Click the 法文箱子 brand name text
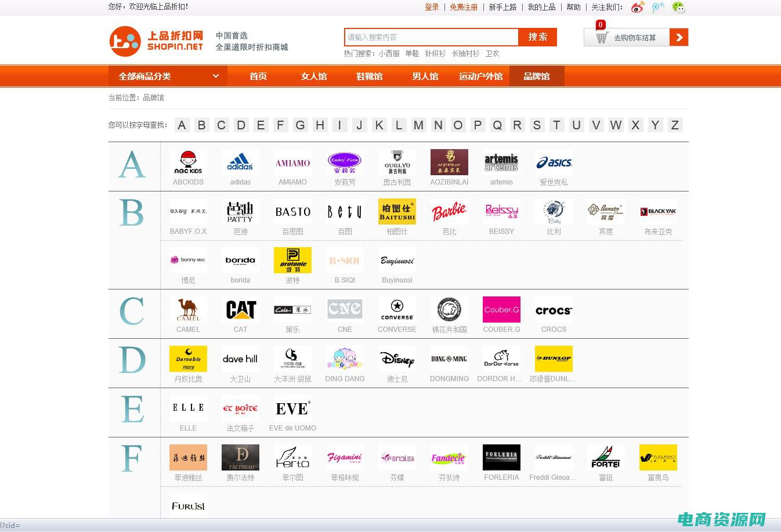Image resolution: width=781 pixels, height=532 pixels. (x=240, y=428)
